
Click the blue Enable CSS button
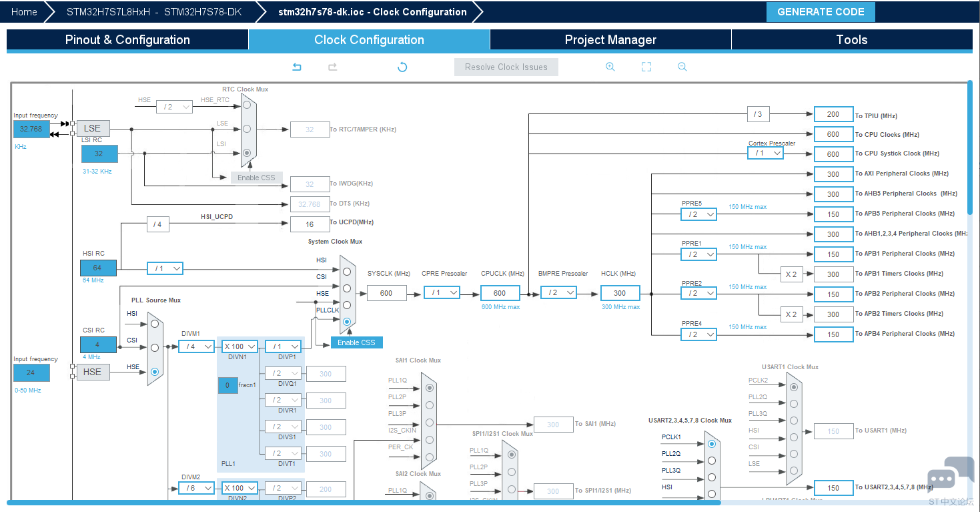(x=356, y=342)
